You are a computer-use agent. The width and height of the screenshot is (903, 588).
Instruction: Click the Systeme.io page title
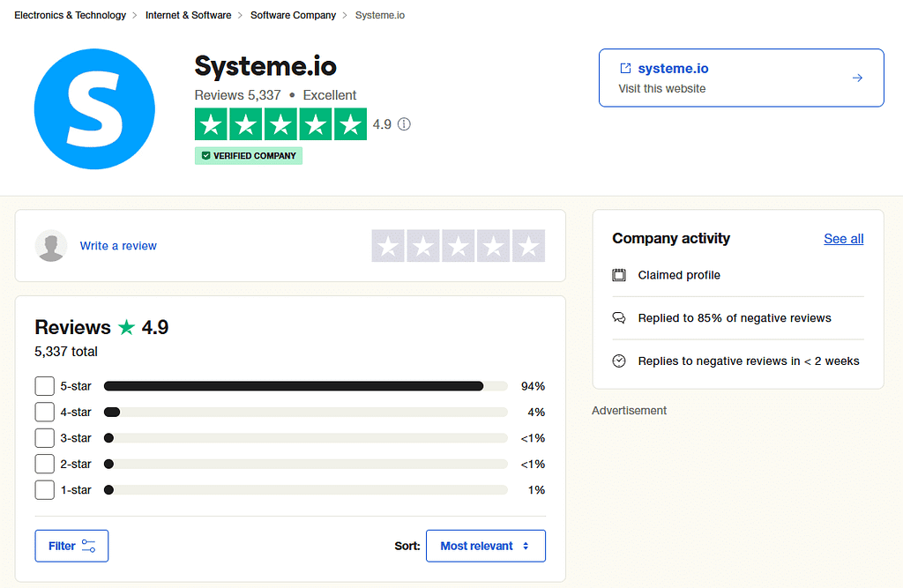point(265,66)
